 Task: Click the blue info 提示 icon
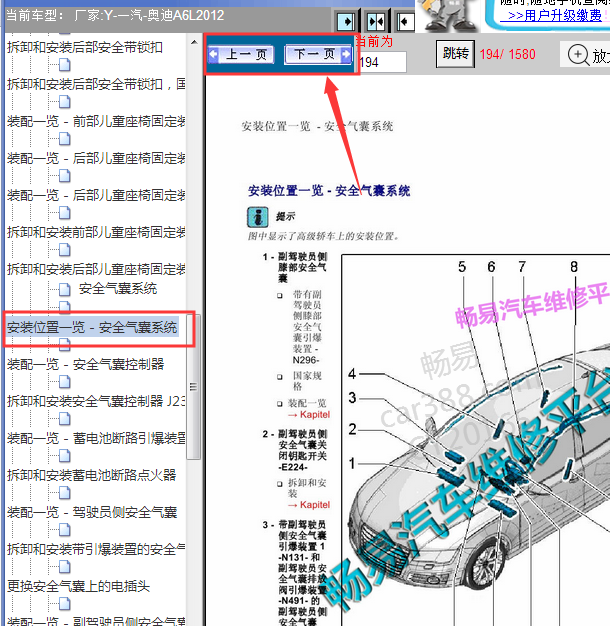257,217
